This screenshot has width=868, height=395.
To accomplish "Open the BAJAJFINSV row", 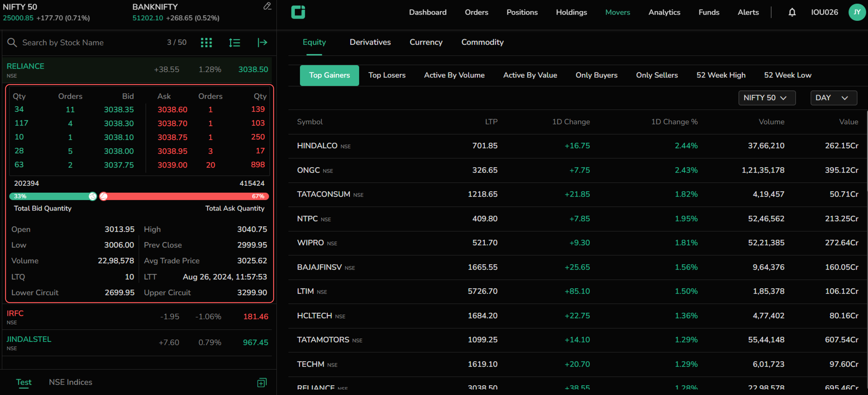I will 578,267.
